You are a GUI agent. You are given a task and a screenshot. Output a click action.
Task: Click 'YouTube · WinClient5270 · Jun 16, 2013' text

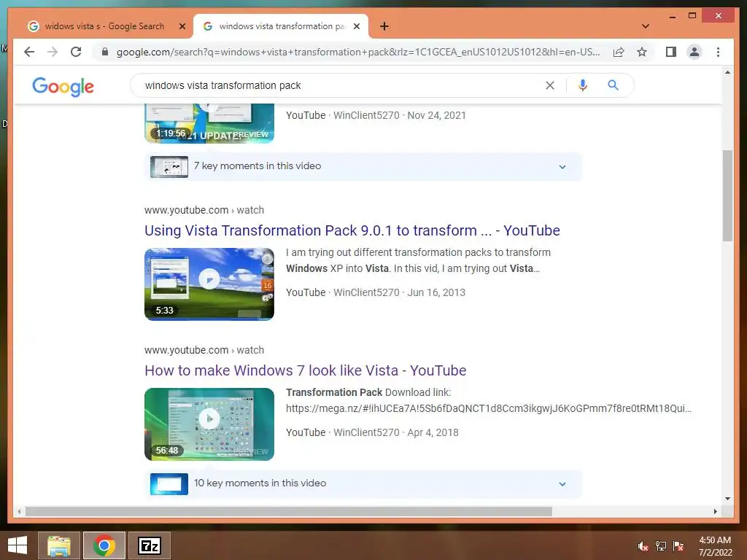tap(376, 292)
